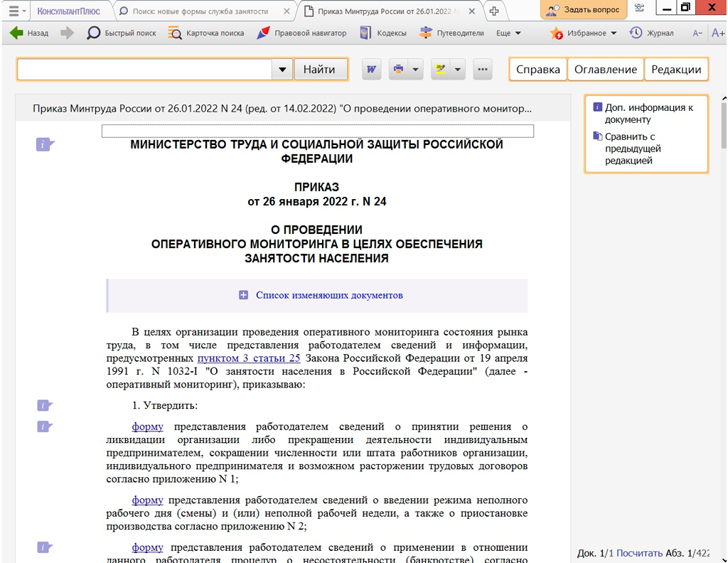Increase font size with A+
This screenshot has height=563, width=728.
(x=718, y=33)
